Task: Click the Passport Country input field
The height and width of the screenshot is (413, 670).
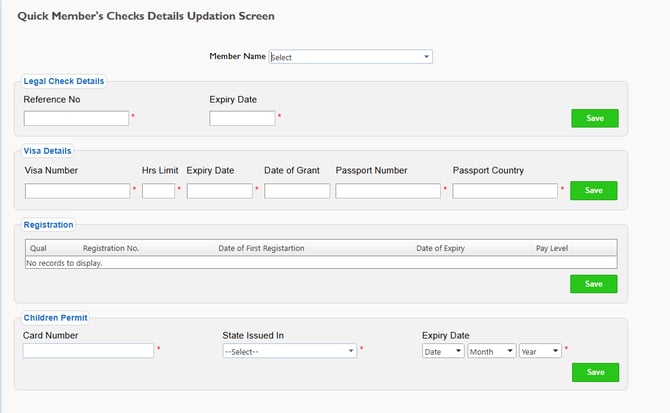Action: 505,191
